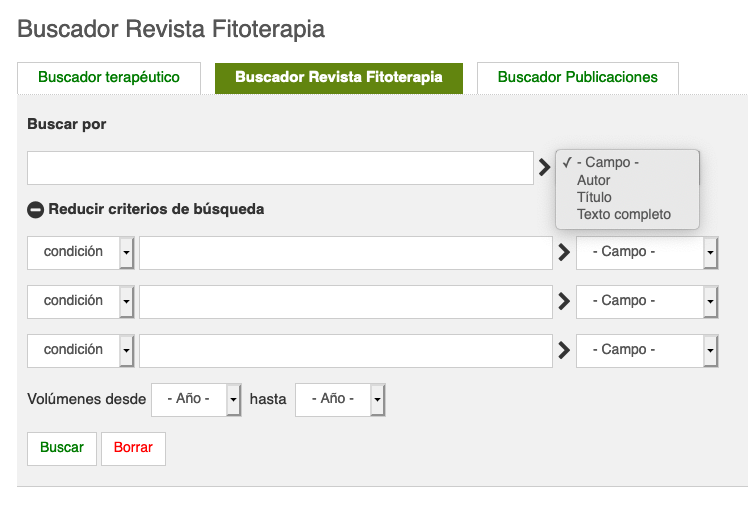The width and height of the screenshot is (748, 506).
Task: Switch to Buscador Publicaciones tab
Action: point(578,78)
